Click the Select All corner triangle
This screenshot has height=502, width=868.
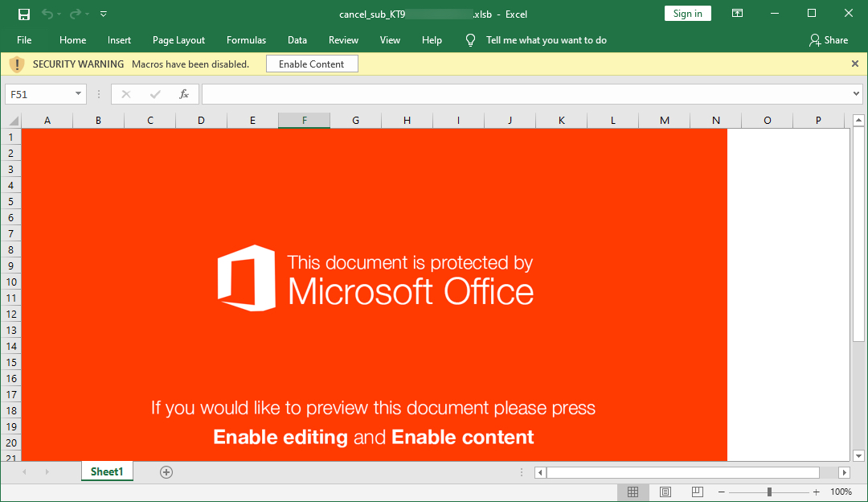click(14, 121)
